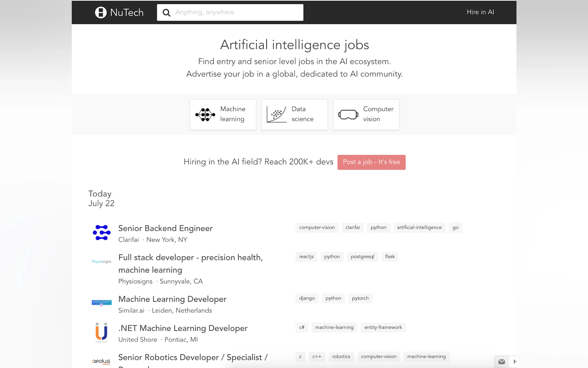Click the NuTech logo icon
This screenshot has width=588, height=368.
tap(101, 13)
